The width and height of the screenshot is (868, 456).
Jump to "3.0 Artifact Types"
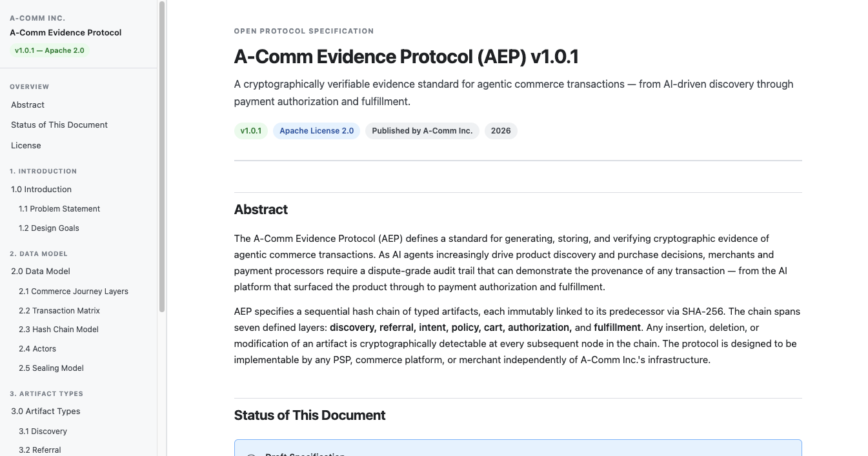(45, 411)
